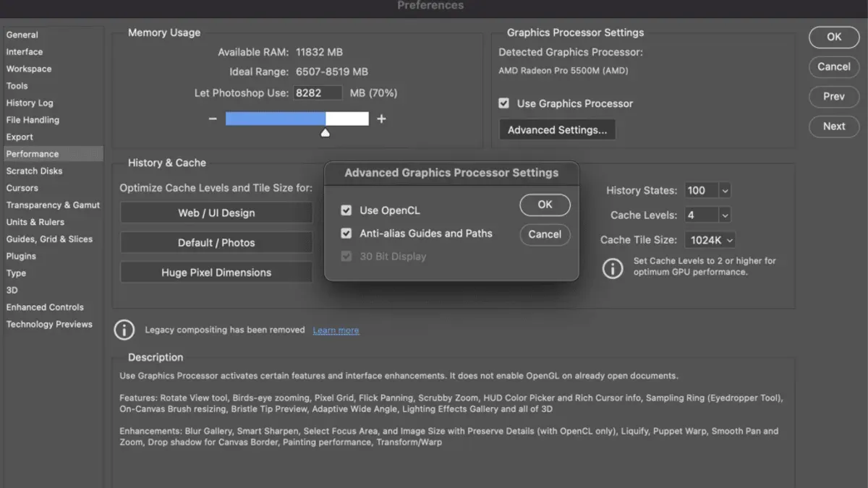Viewport: 868px width, 488px height.
Task: Open Guides, Grid & Slices preferences
Action: pyautogui.click(x=49, y=239)
